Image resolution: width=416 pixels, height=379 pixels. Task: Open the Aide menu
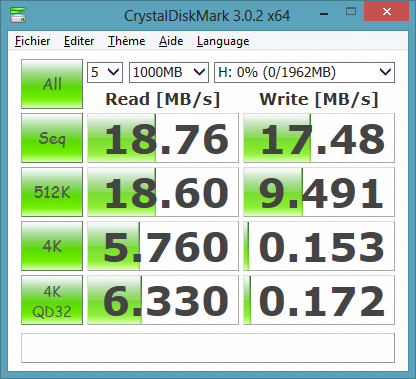pyautogui.click(x=171, y=41)
